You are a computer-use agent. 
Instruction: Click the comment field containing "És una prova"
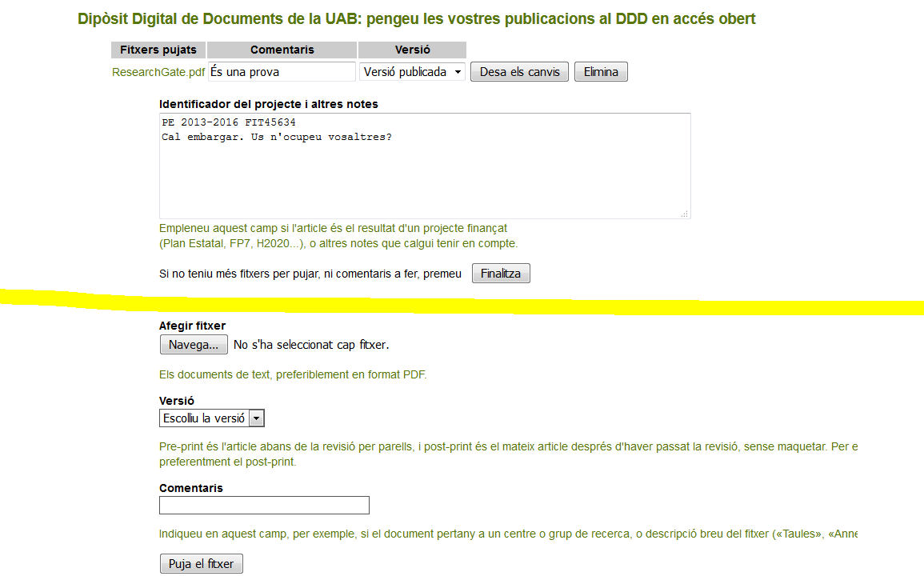(x=282, y=72)
